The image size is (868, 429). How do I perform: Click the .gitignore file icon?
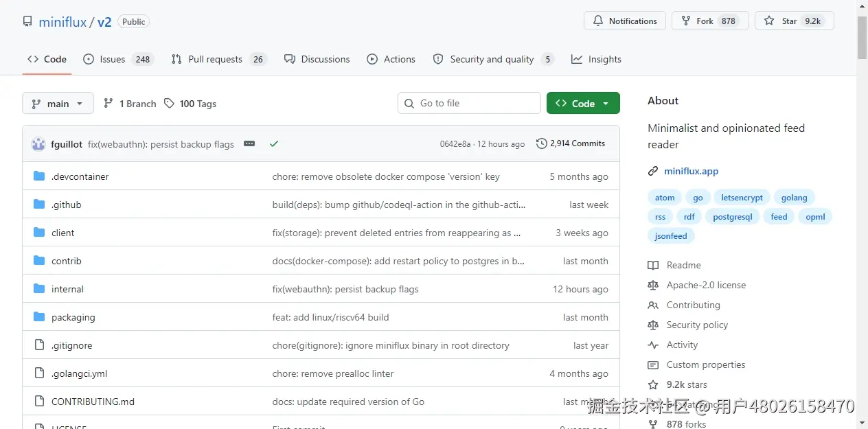pyautogui.click(x=39, y=345)
